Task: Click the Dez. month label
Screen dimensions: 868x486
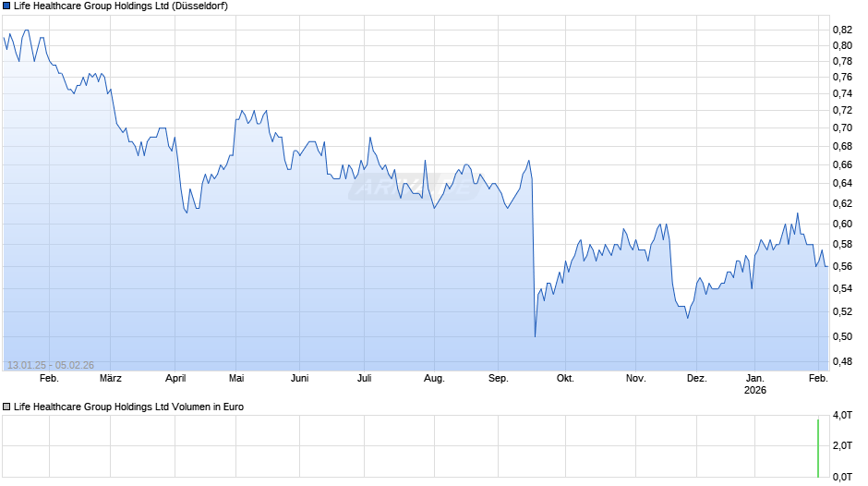Action: click(x=696, y=378)
